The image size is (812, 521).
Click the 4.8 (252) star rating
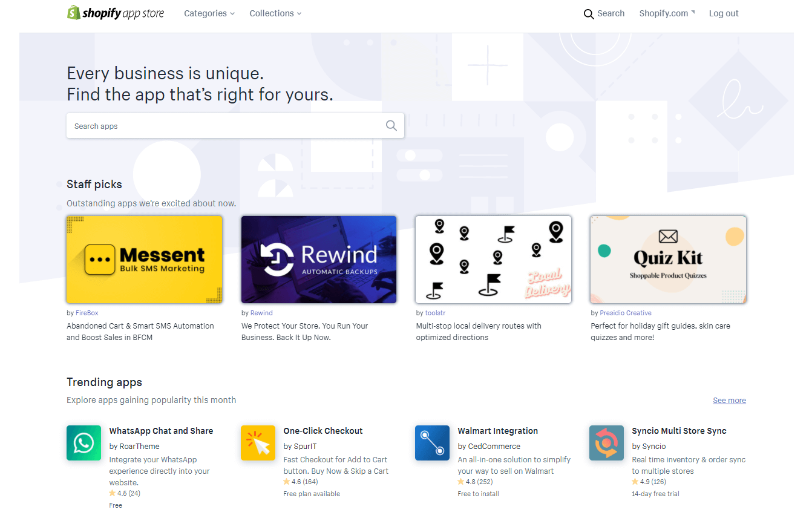click(475, 482)
